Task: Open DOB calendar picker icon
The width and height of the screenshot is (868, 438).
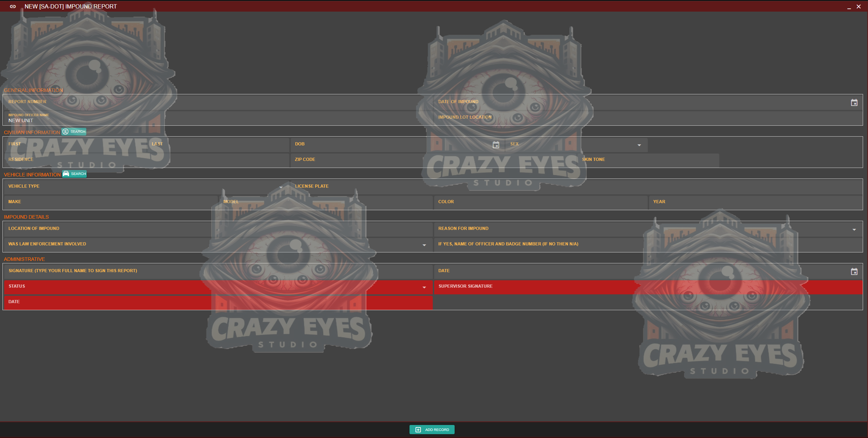Action: 496,145
